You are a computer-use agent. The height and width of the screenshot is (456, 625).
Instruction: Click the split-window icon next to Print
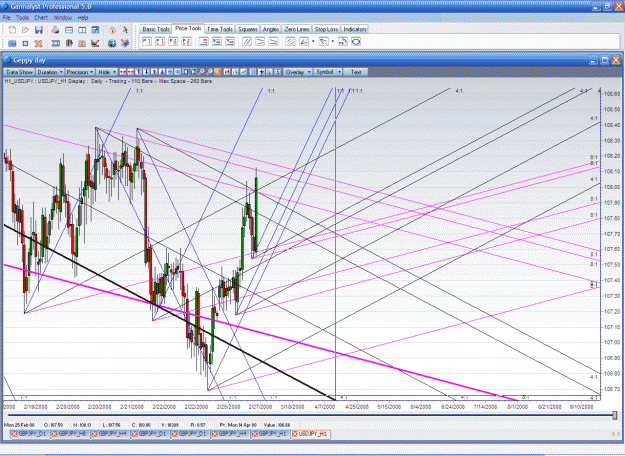[x=69, y=30]
